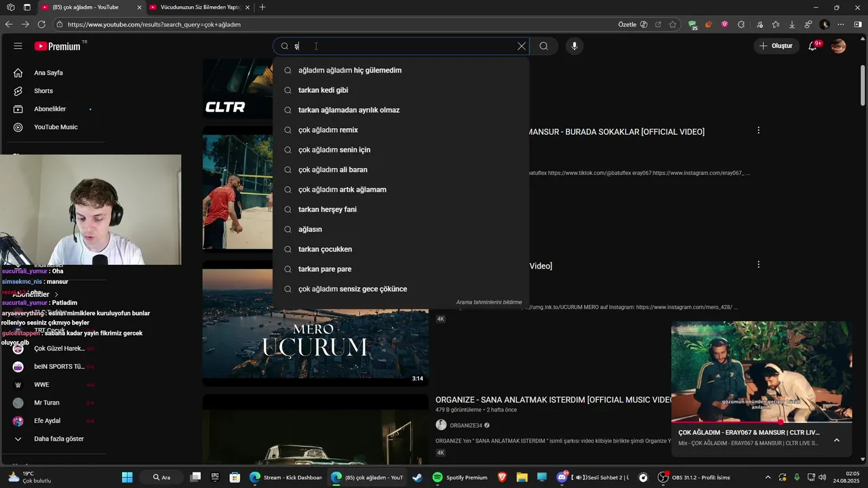868x488 pixels.
Task: Close the '(85) çok ağladım' tab
Action: (x=140, y=7)
